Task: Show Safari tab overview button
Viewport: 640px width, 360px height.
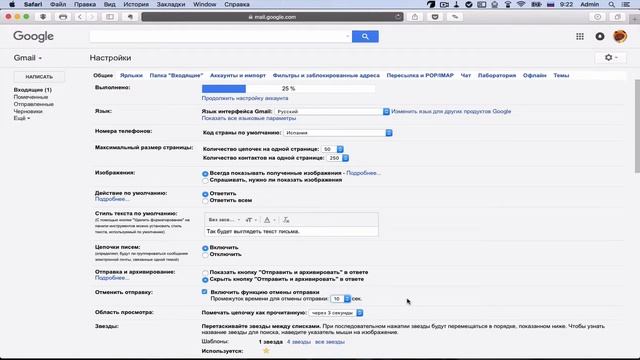Action: point(618,17)
